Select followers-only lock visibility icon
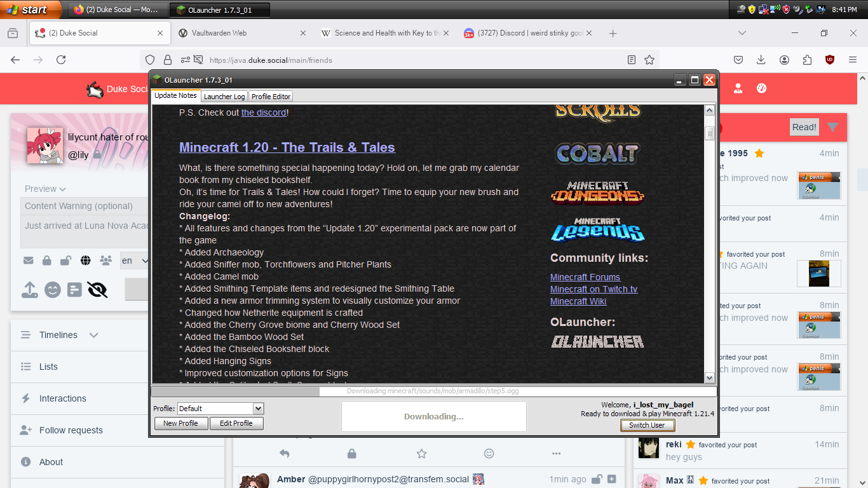 pos(47,261)
